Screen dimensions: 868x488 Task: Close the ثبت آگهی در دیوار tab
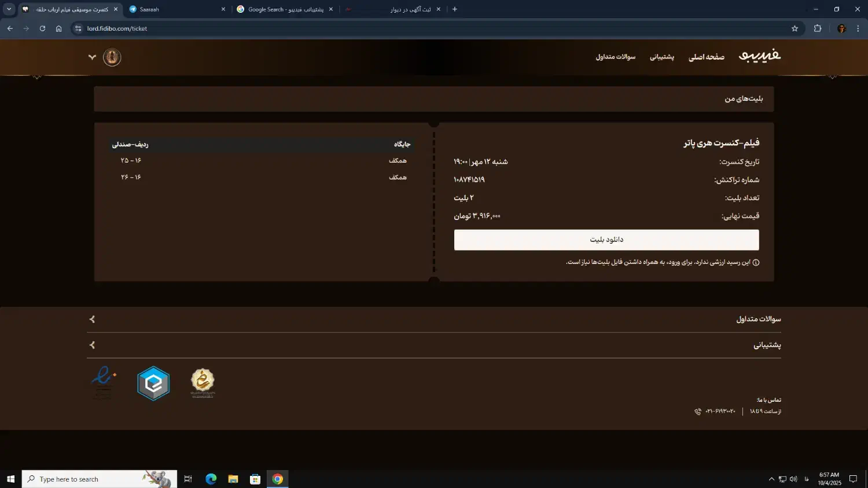pos(439,9)
